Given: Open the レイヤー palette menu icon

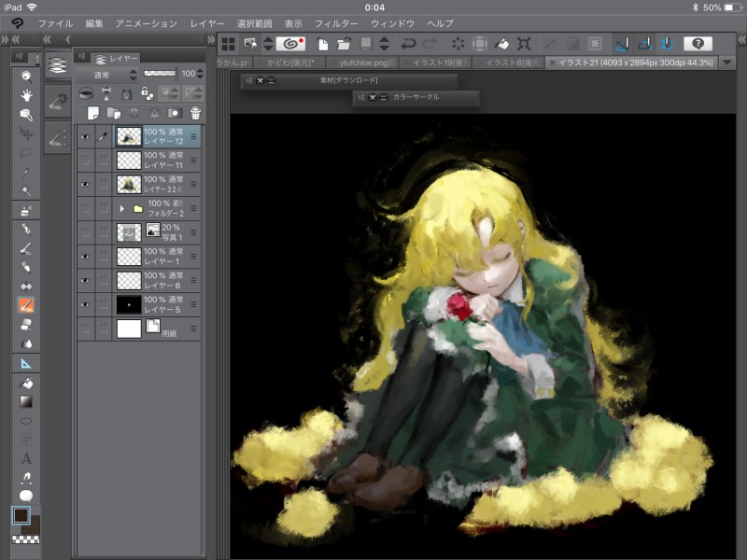Looking at the screenshot, I should (82, 56).
